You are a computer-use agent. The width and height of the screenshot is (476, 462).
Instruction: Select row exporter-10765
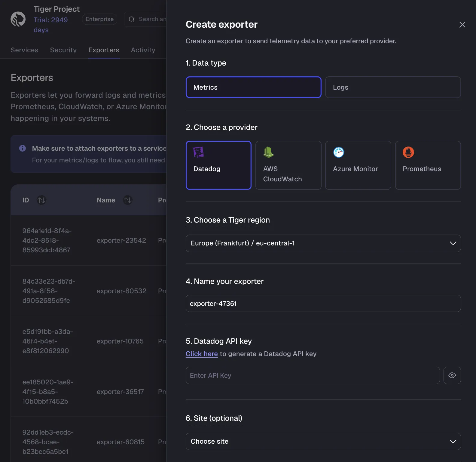[88, 341]
